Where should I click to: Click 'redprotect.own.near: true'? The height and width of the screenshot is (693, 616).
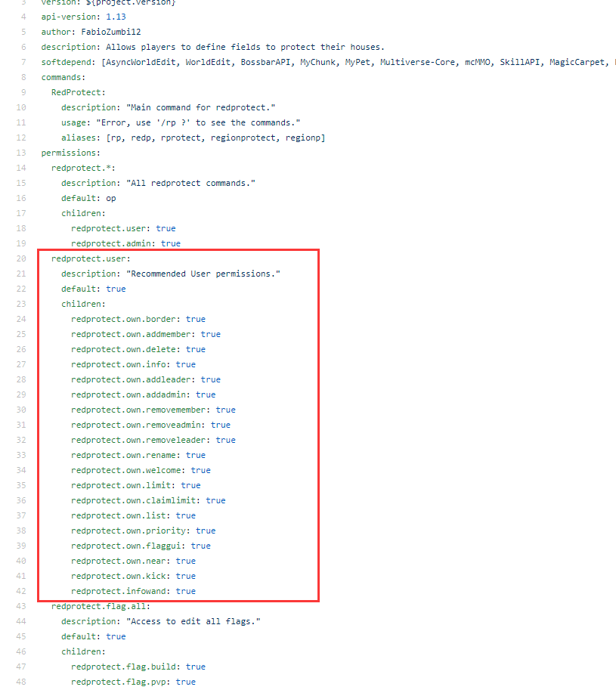tap(134, 561)
